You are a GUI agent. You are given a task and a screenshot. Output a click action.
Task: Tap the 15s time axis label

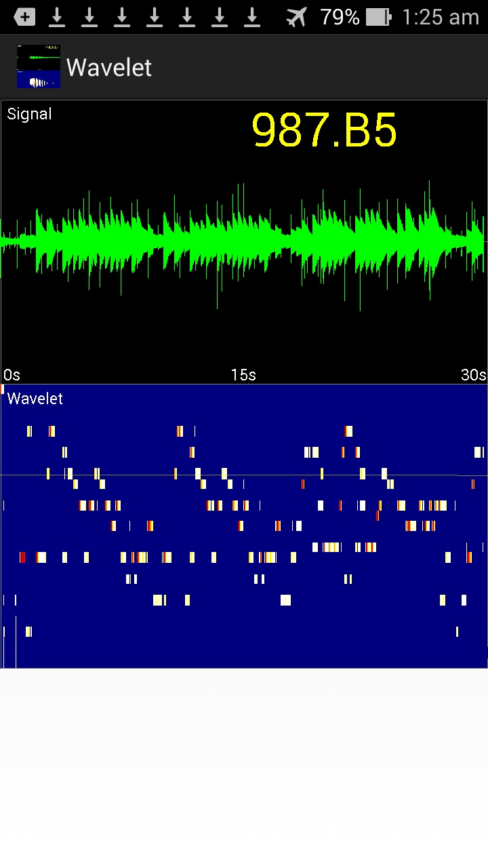[243, 375]
